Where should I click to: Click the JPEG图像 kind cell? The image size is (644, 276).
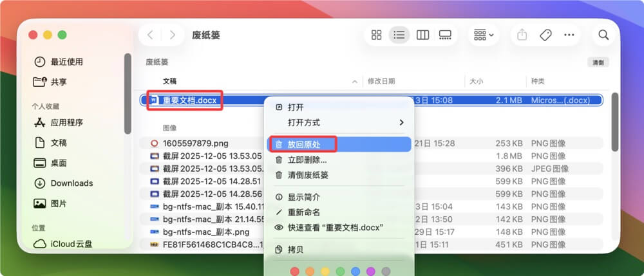pos(549,169)
